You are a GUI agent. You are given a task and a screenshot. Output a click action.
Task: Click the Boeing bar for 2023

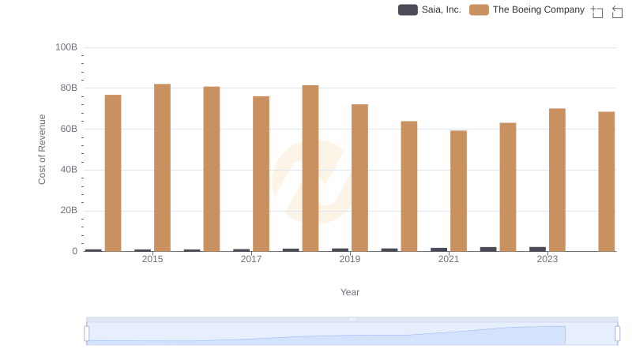tap(557, 180)
